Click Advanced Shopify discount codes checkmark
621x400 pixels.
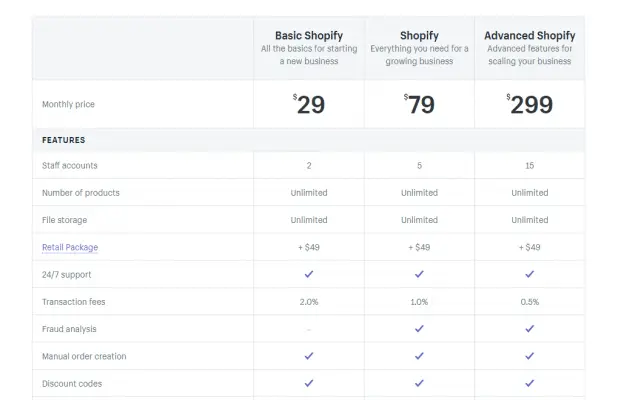530,383
